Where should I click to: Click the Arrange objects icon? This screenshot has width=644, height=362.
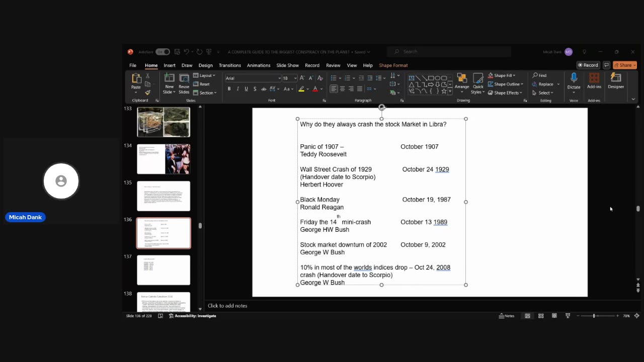pos(462,83)
